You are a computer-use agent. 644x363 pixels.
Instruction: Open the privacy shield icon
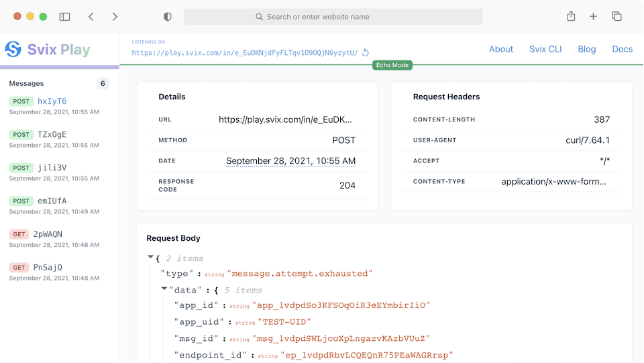pos(168,17)
